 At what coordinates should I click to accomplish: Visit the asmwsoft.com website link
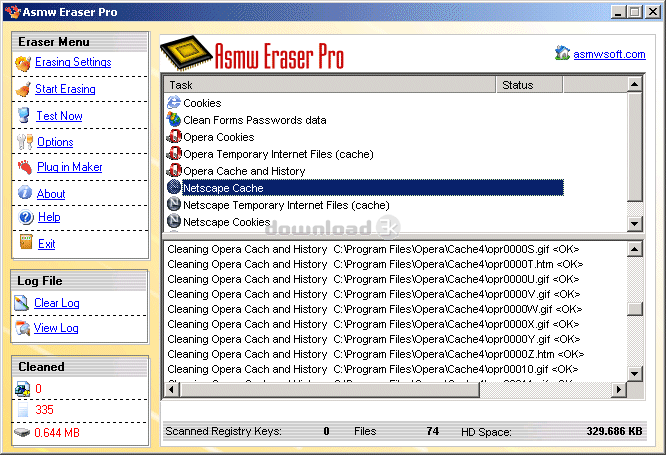point(608,54)
